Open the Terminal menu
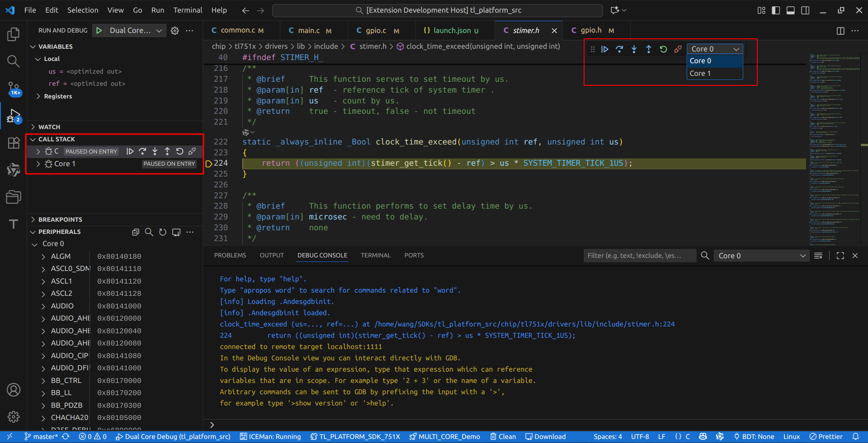The height and width of the screenshot is (443, 868). pyautogui.click(x=187, y=10)
